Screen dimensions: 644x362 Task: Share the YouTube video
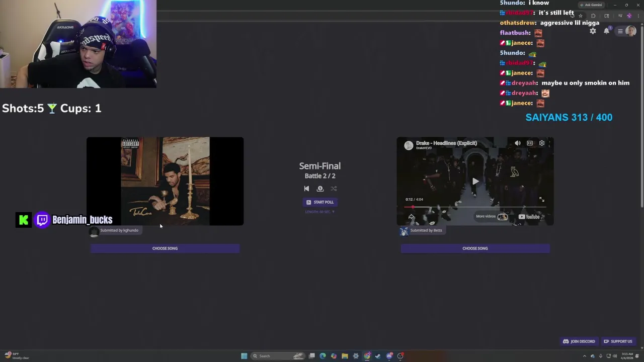click(411, 217)
